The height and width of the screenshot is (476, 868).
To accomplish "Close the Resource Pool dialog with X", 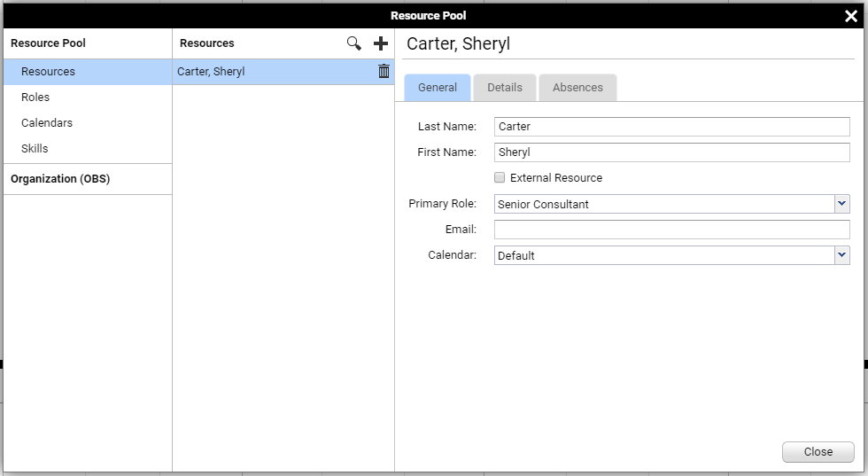I will click(x=851, y=16).
